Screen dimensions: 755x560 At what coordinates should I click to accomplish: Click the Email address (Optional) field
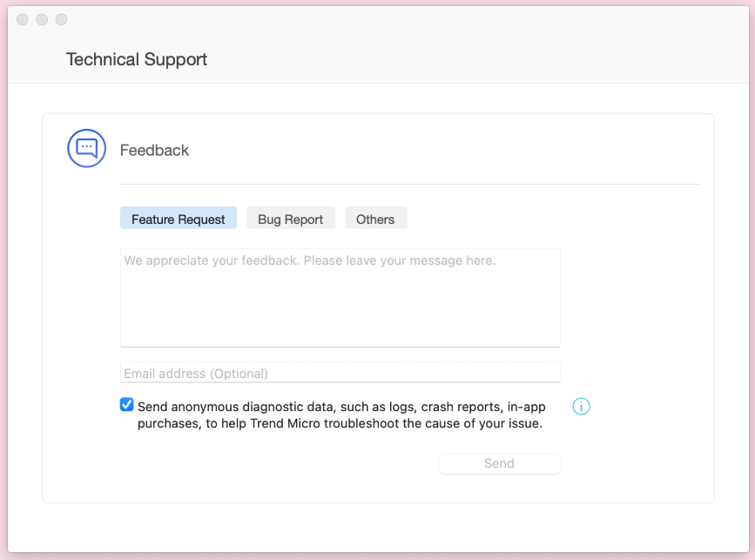point(340,372)
